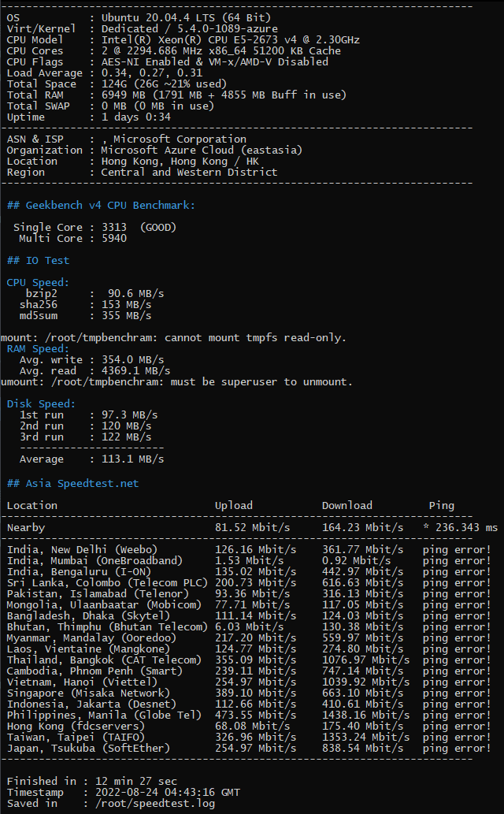Click 1st run disk speed '97.3 MB/s'
This screenshot has height=814, width=504.
click(x=129, y=415)
